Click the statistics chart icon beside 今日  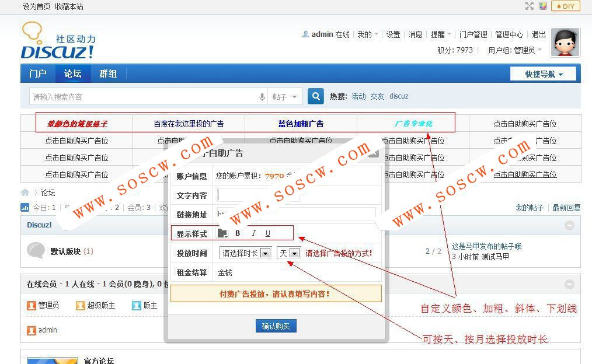[x=25, y=207]
